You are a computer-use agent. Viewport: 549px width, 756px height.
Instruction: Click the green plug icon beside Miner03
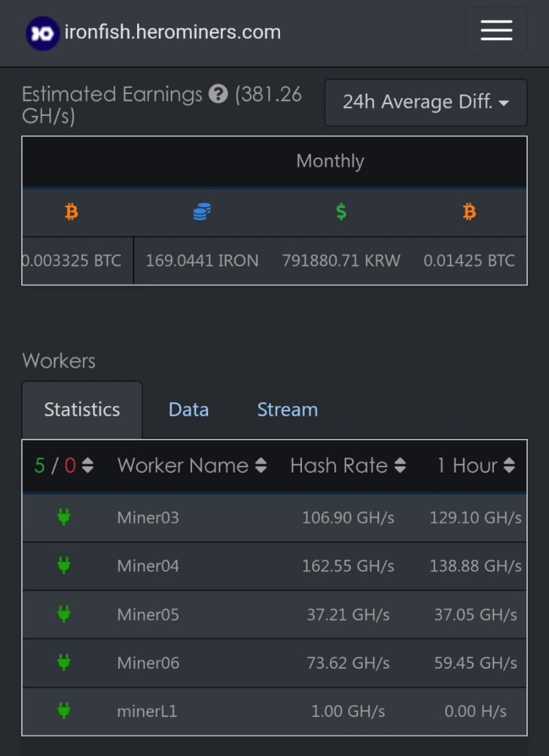pyautogui.click(x=64, y=518)
